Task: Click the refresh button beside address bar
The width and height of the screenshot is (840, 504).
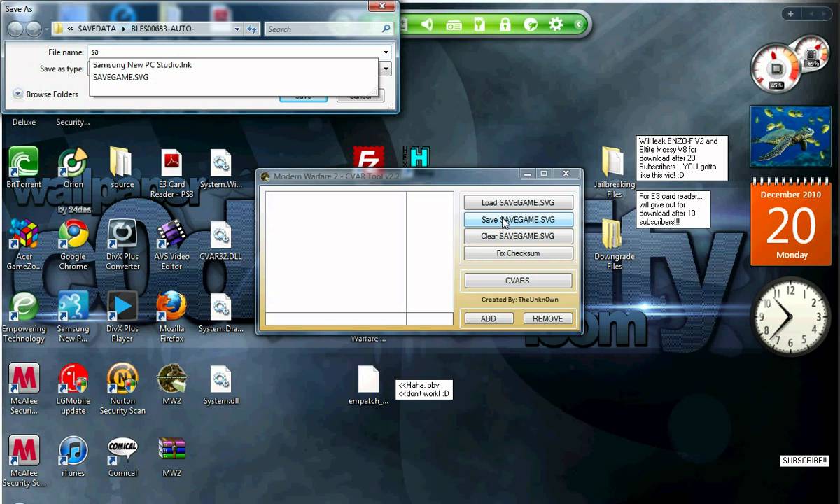Action: coord(253,29)
